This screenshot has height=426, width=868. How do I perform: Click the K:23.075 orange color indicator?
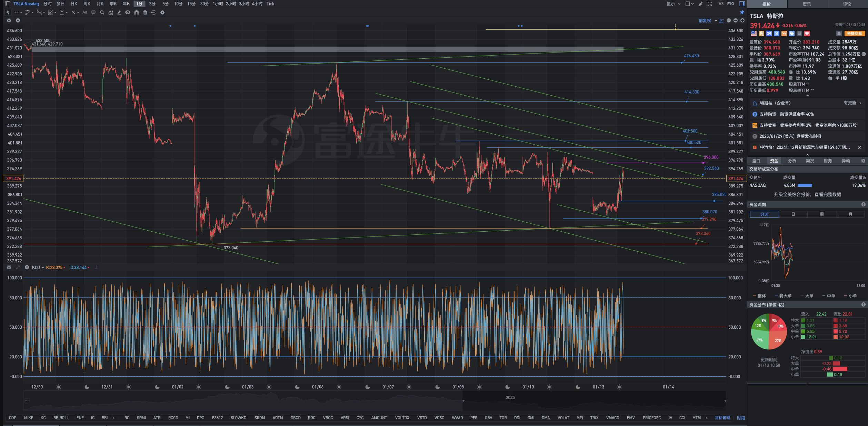click(55, 268)
